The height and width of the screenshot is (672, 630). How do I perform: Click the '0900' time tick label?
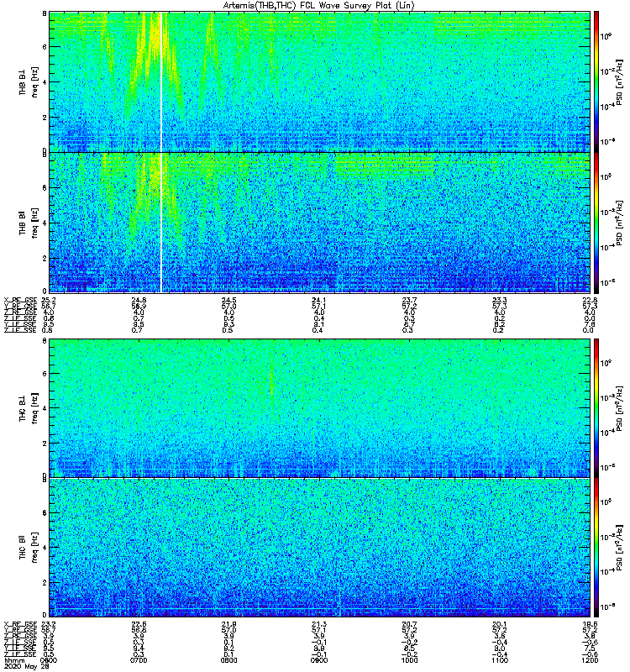[x=319, y=660]
